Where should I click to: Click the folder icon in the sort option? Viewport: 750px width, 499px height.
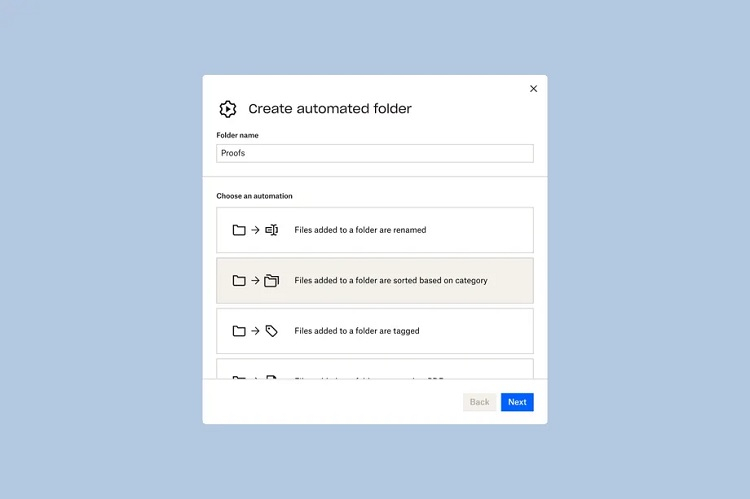click(239, 281)
